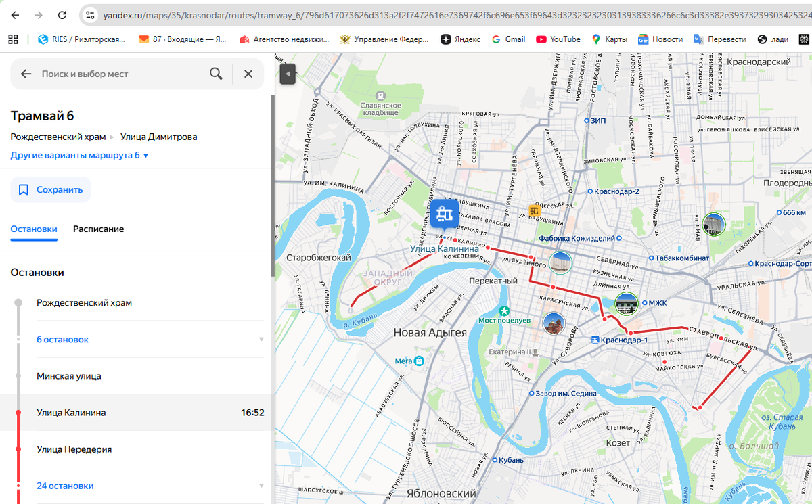812x504 pixels.
Task: Click the Сохранить button
Action: (x=51, y=190)
